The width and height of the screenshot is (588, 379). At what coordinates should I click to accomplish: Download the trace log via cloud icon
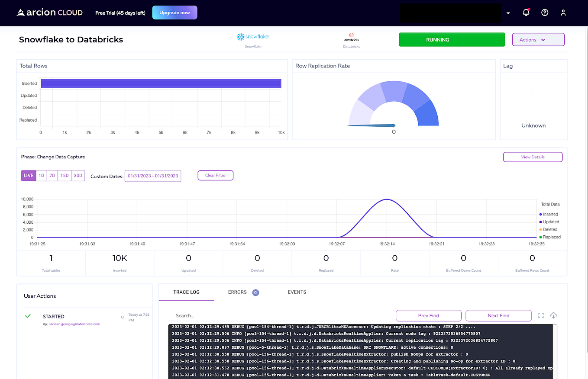click(x=553, y=315)
